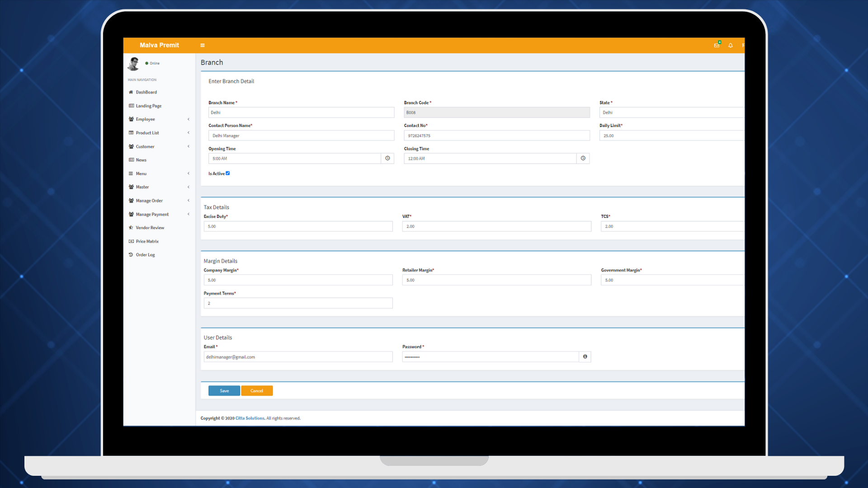The height and width of the screenshot is (488, 868).
Task: Go to Landing Page menu item
Action: click(x=149, y=106)
